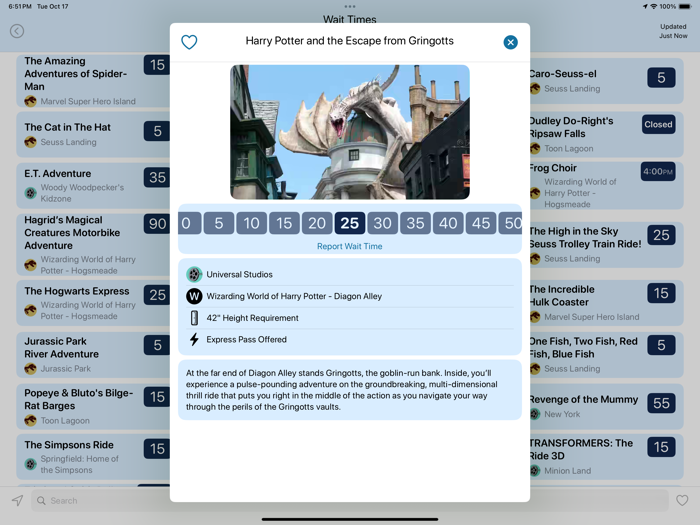This screenshot has height=525, width=700.
Task: Open The Amazing Adventures of Spider-Man card
Action: point(93,81)
